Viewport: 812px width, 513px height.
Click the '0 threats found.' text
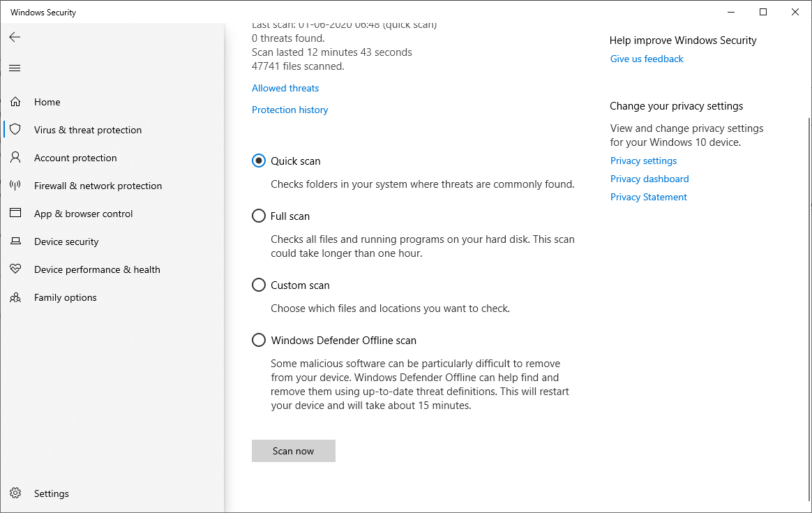tap(288, 38)
